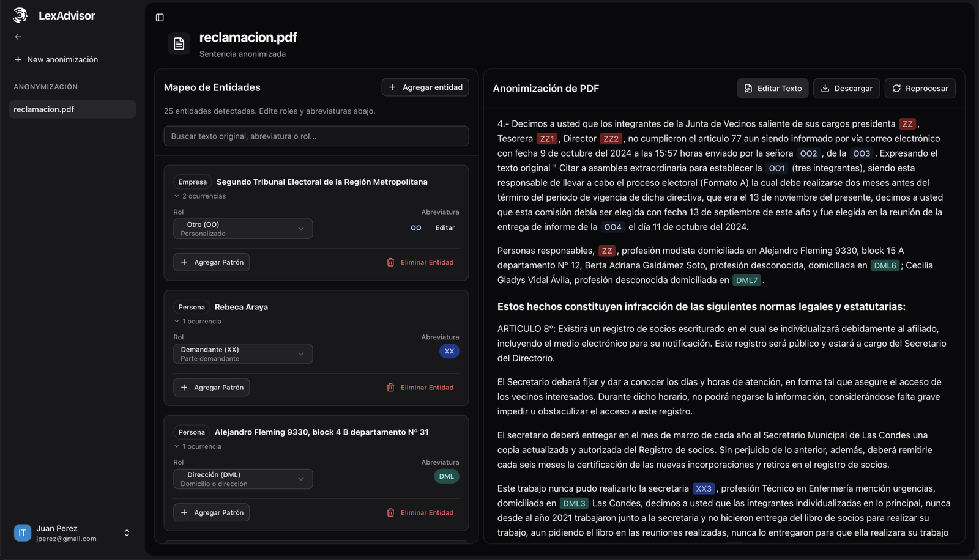Screen dimensions: 979x560
Task: Click the ZZ tag after presidenta
Action: pyautogui.click(x=907, y=124)
